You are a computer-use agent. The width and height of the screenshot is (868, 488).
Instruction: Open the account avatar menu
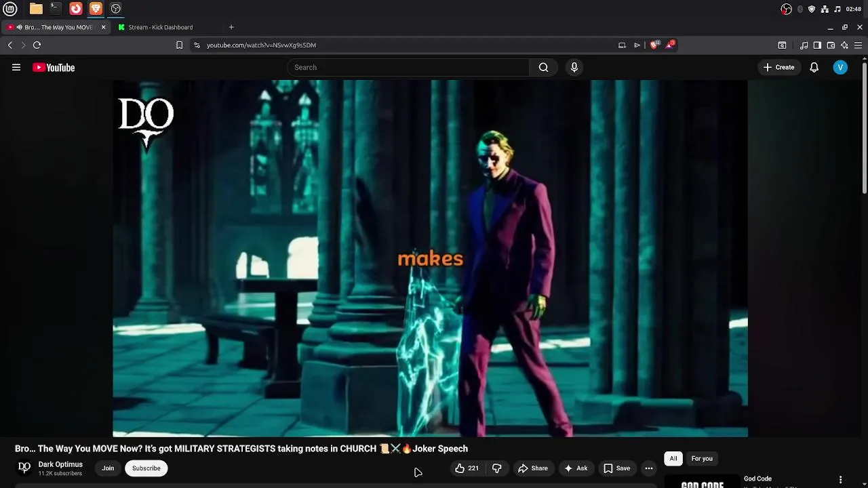pos(840,67)
